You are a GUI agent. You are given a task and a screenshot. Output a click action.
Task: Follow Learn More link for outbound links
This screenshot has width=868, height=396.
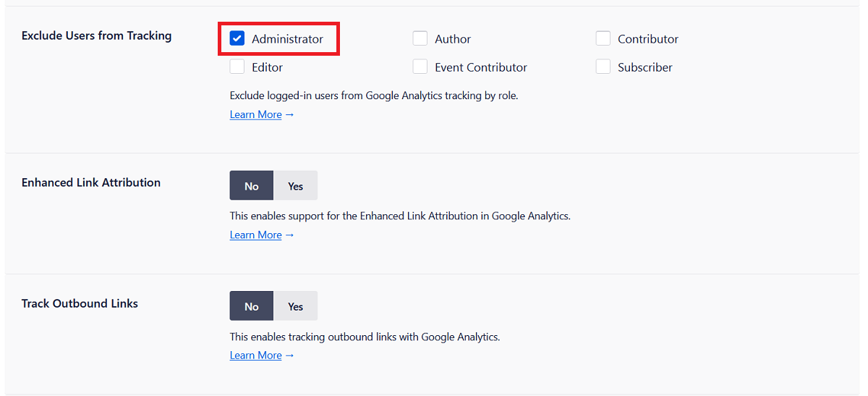click(x=255, y=355)
